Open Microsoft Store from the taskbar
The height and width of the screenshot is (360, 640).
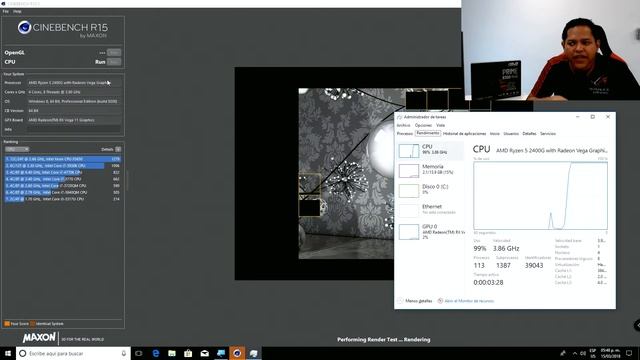coord(188,353)
